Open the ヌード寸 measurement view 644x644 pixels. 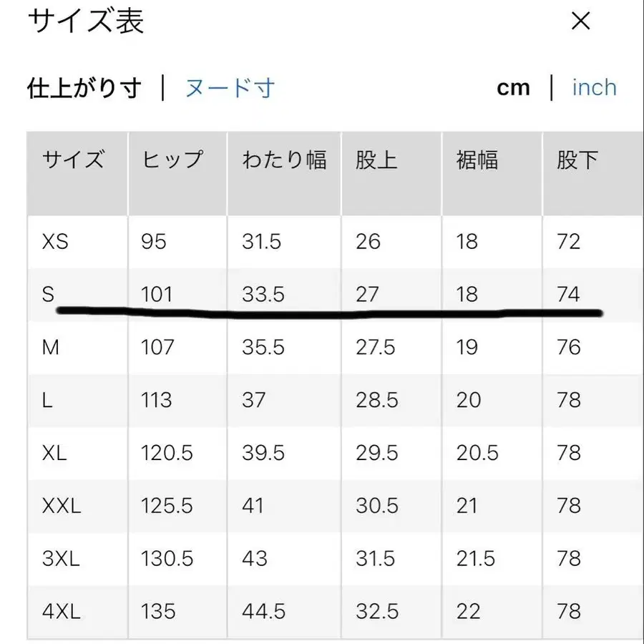(230, 87)
